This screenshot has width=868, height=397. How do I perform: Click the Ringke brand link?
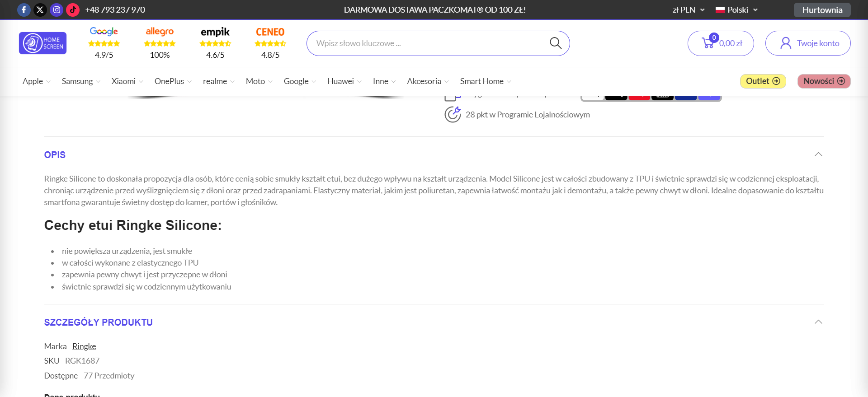point(84,346)
